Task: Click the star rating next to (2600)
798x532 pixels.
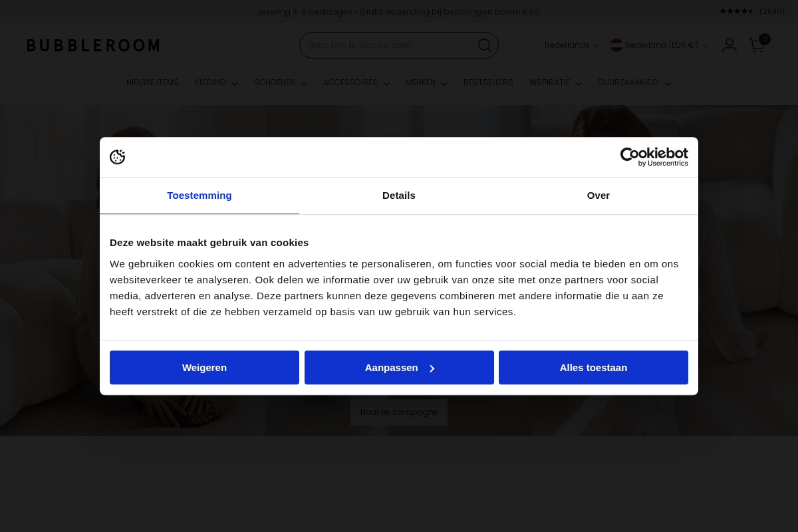Action: [735, 11]
